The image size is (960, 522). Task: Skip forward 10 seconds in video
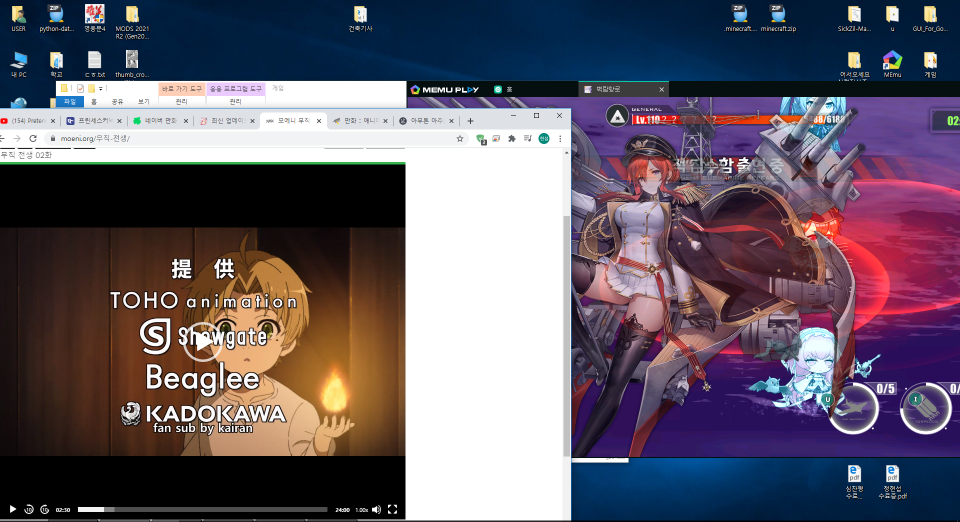[44, 510]
